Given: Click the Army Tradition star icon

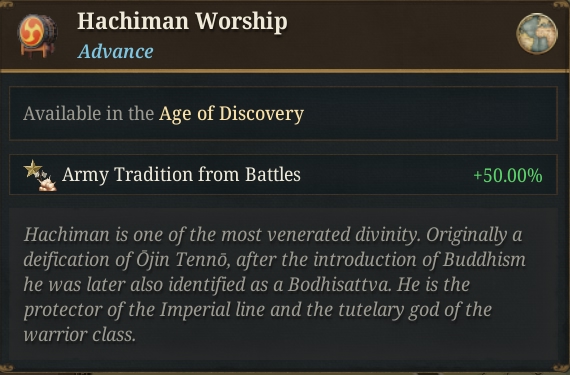Looking at the screenshot, I should (40, 175).
